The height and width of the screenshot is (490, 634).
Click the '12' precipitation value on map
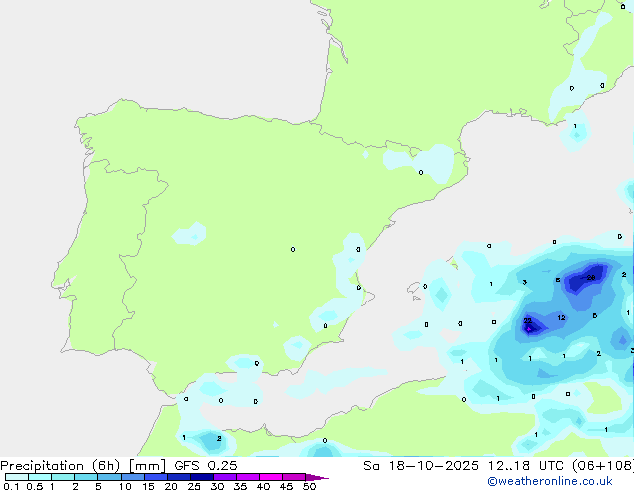click(561, 317)
